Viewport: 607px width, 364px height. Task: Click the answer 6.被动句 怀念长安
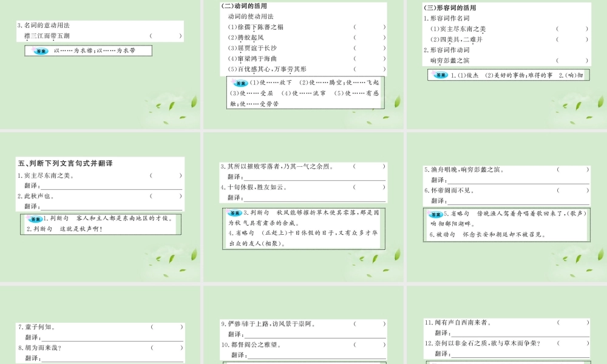pyautogui.click(x=488, y=234)
